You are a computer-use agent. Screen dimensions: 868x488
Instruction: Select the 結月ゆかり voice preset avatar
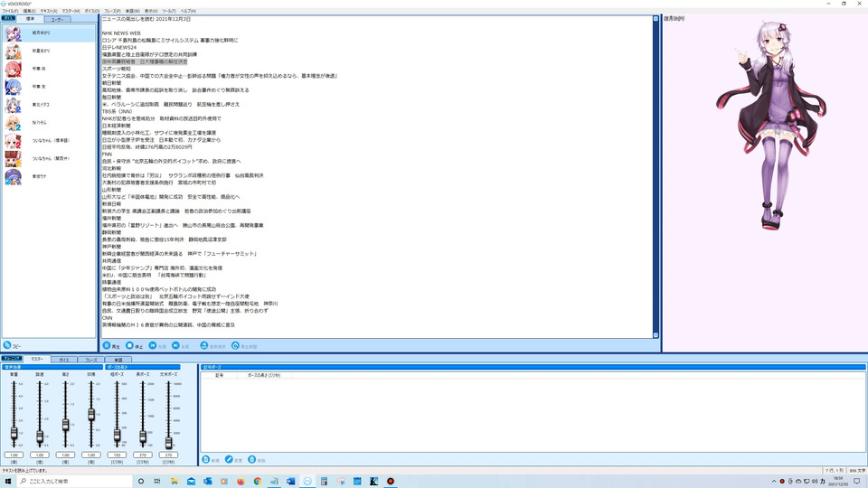(x=13, y=33)
